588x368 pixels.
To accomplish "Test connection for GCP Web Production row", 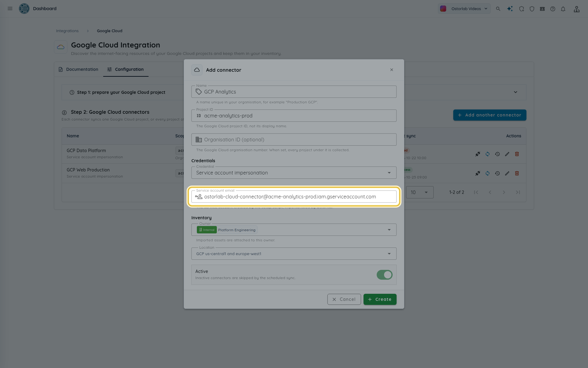I will click(x=478, y=173).
